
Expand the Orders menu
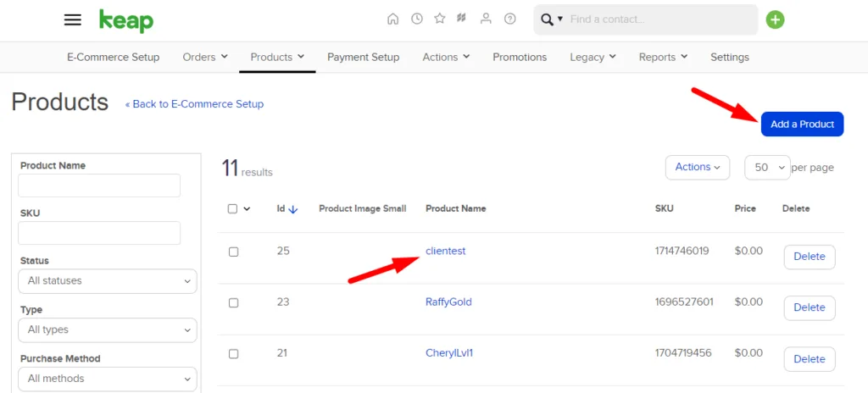(205, 57)
